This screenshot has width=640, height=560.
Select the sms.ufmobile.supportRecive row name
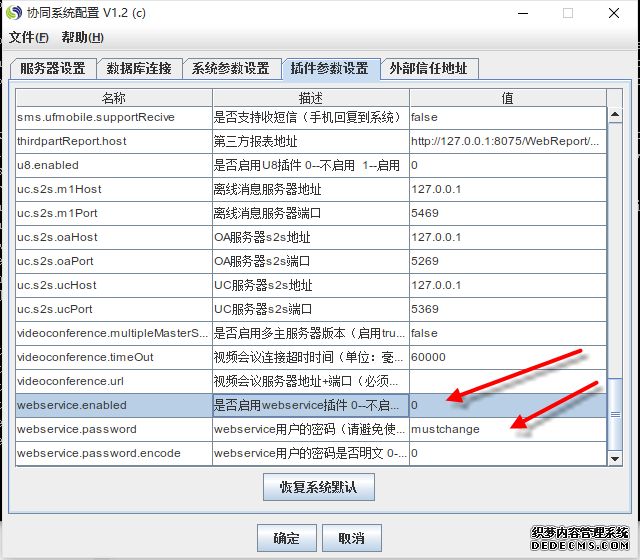(x=114, y=118)
